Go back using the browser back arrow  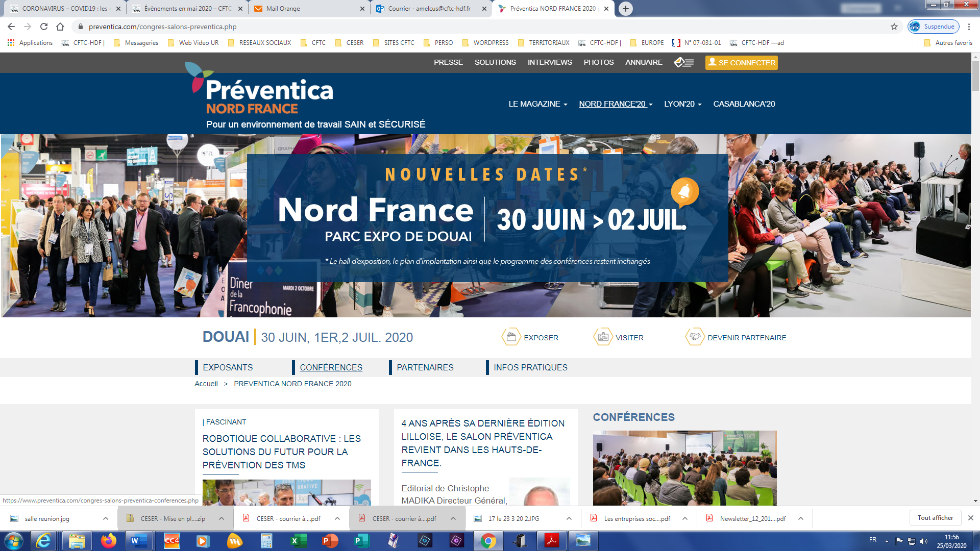click(x=11, y=27)
